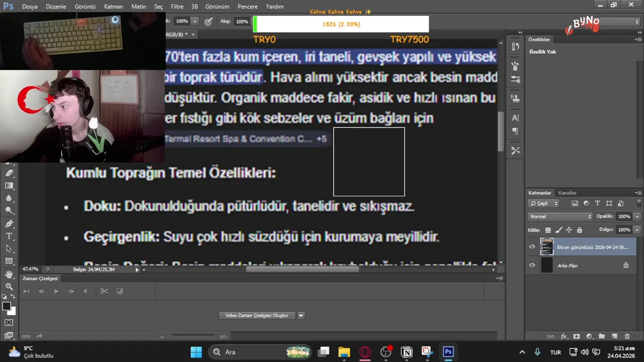Screen dimensions: 644x362
Task: Select the Eraser tool
Action: click(x=9, y=173)
